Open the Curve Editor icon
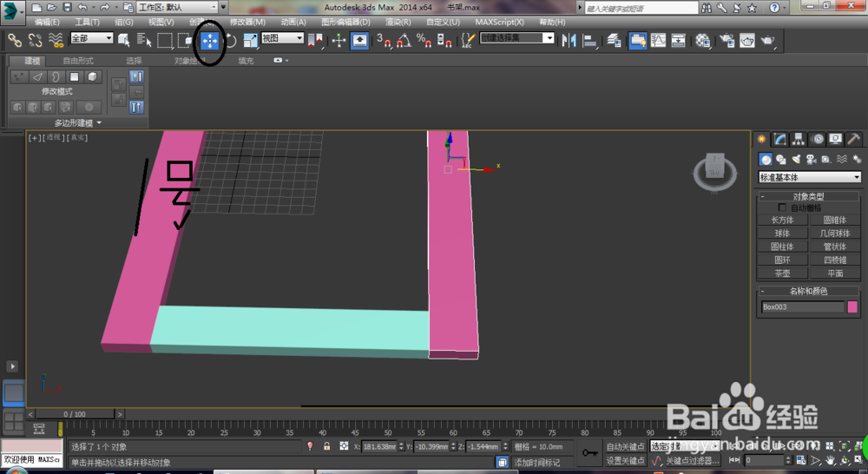This screenshot has height=474, width=868. [x=658, y=41]
